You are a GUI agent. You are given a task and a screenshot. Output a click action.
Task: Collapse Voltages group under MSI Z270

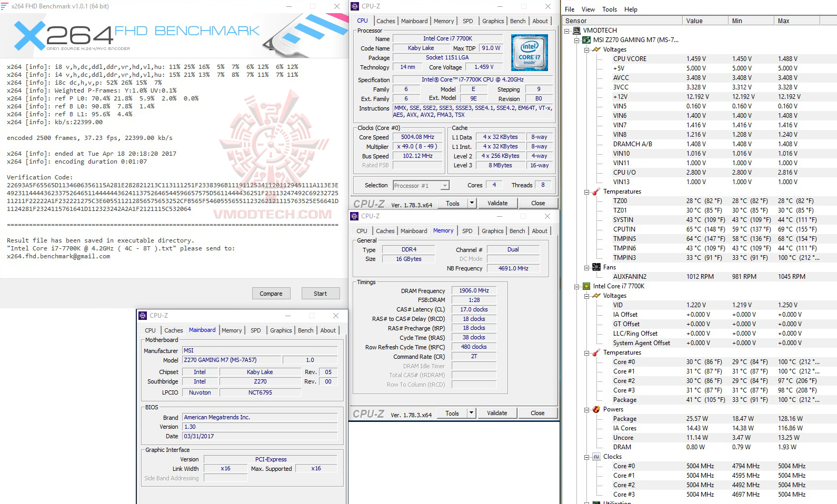click(x=586, y=50)
